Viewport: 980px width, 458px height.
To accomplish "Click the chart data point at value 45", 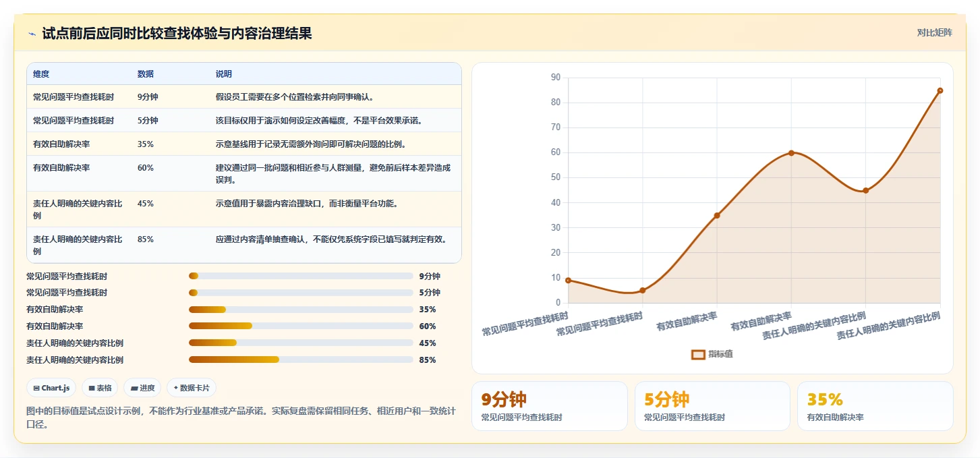I will [865, 190].
